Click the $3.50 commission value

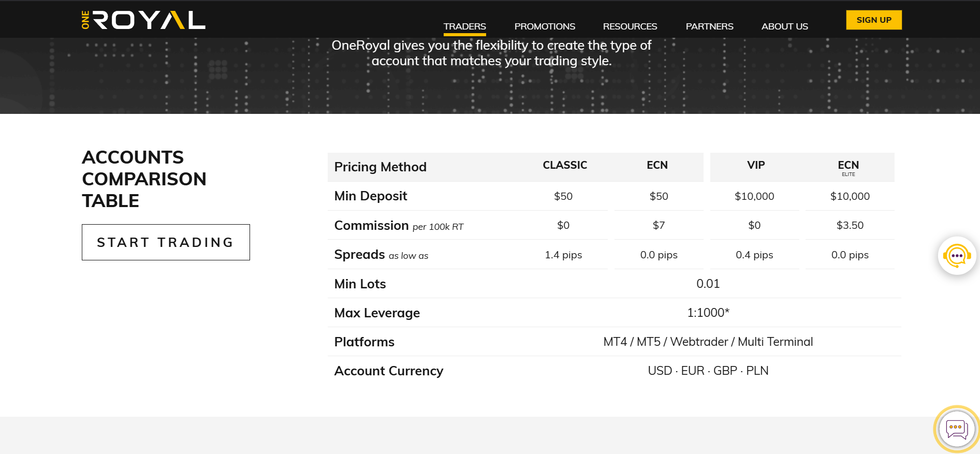pos(850,225)
